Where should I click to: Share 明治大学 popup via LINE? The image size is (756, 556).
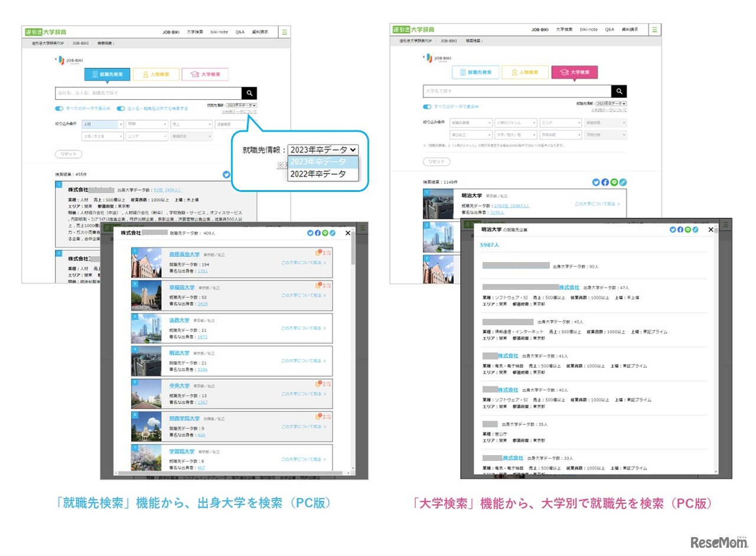pos(688,230)
